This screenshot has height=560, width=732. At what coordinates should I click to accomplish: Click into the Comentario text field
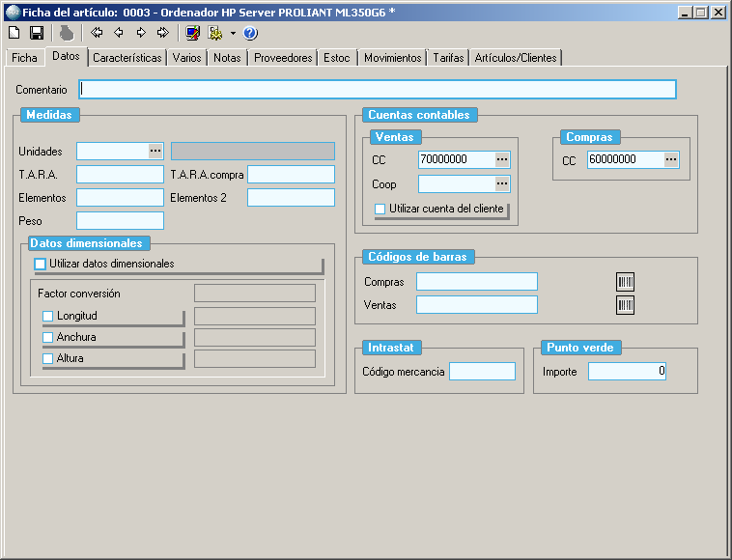378,89
